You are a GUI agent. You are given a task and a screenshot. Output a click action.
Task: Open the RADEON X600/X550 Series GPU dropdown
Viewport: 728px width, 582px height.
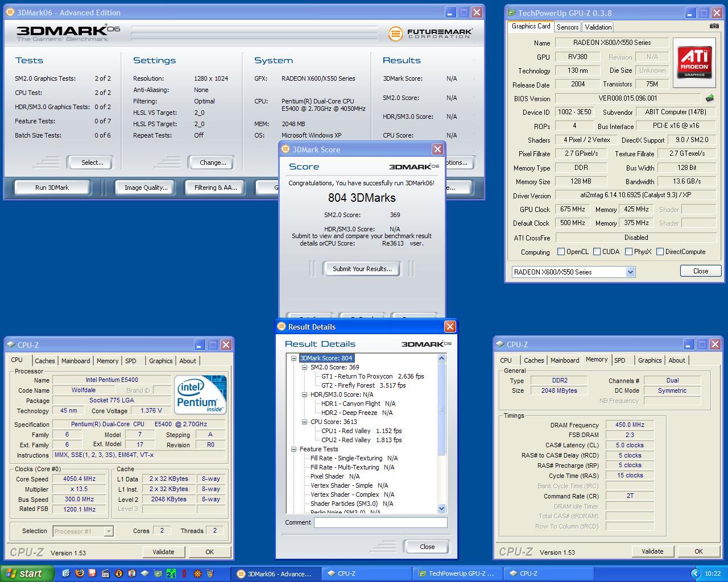coord(573,272)
